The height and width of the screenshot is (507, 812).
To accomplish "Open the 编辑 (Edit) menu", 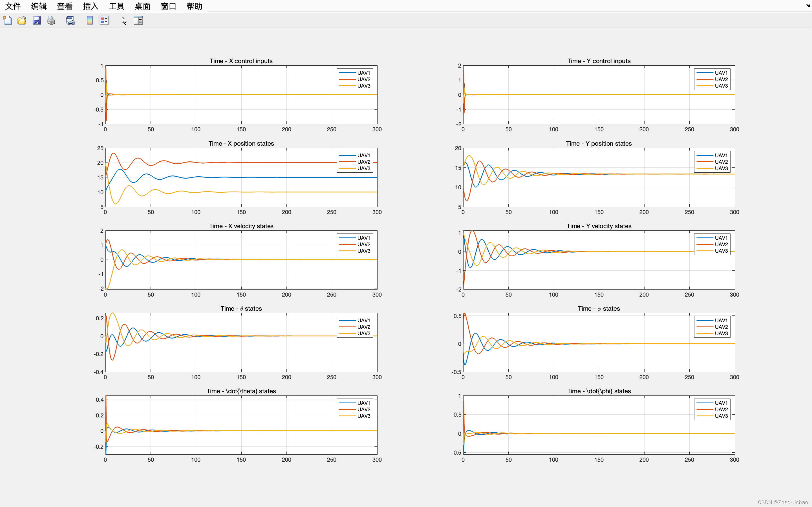I will tap(39, 6).
